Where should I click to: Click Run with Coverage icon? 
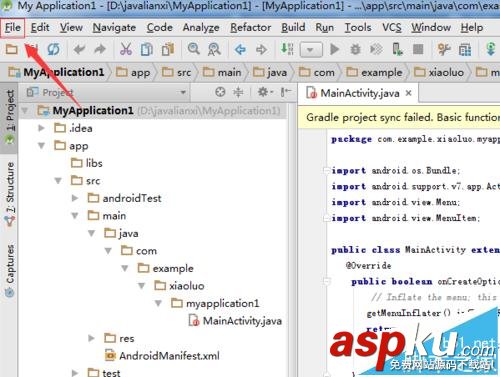point(376,50)
